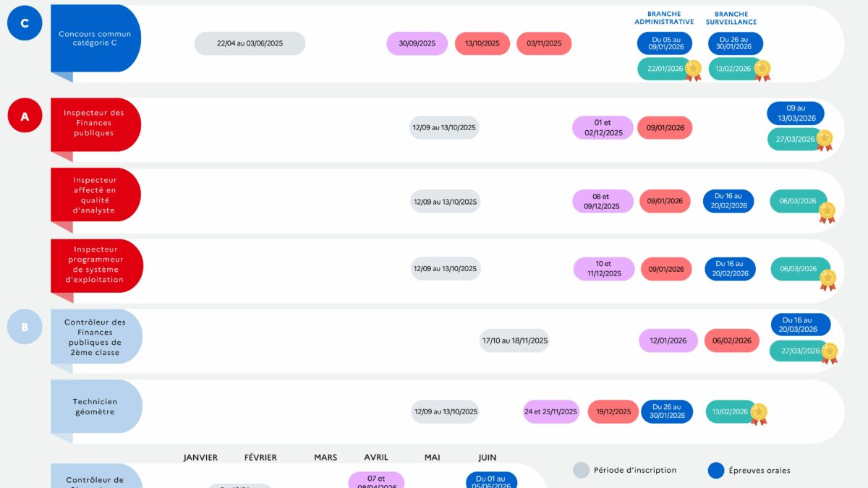Click the Technicien géomètre label

pos(95,406)
